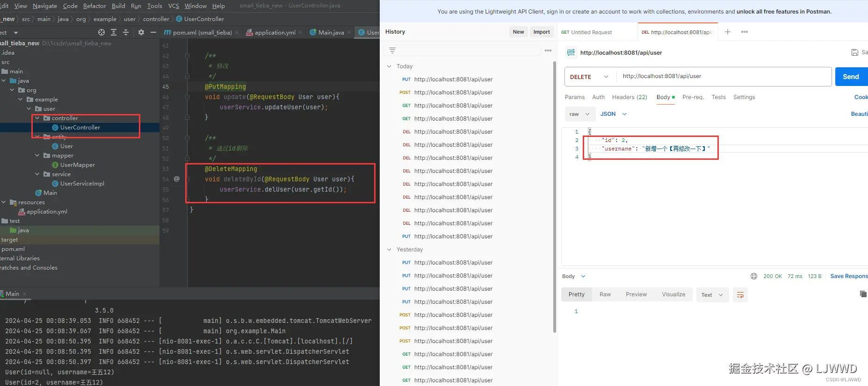Close the pom.xml editor tab
The height and width of the screenshot is (386, 868).
point(237,32)
